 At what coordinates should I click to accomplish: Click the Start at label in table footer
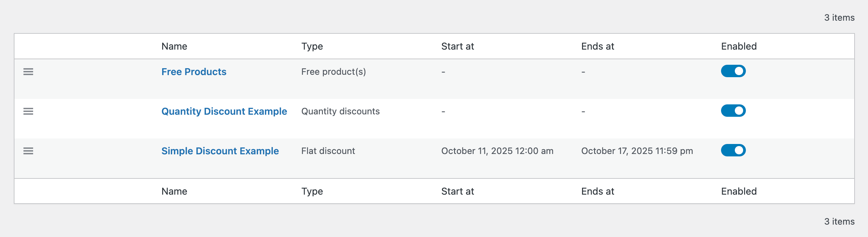pos(457,191)
